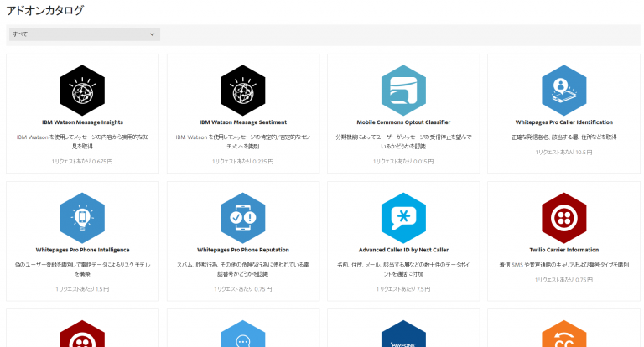Click the Mobile Commons Optout Classifier description text
The image size is (644, 347).
(x=403, y=142)
